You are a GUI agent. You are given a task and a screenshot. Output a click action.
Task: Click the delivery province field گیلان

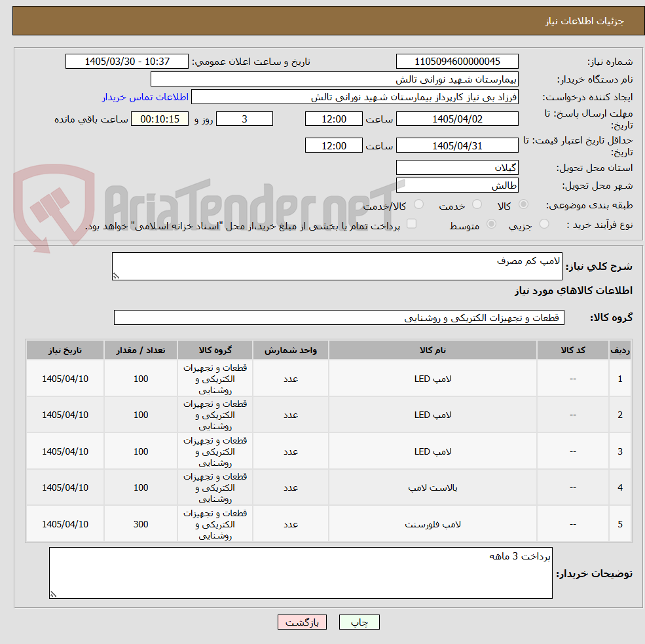pos(457,168)
